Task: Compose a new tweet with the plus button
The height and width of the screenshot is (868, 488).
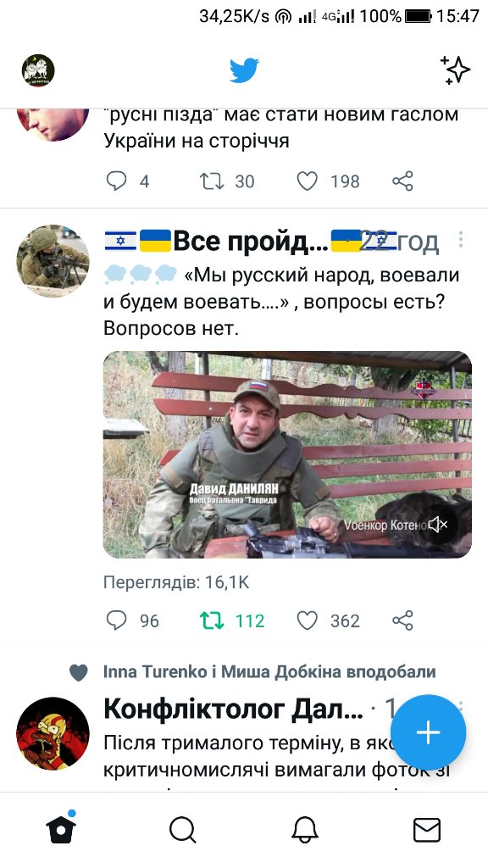Action: (x=428, y=732)
